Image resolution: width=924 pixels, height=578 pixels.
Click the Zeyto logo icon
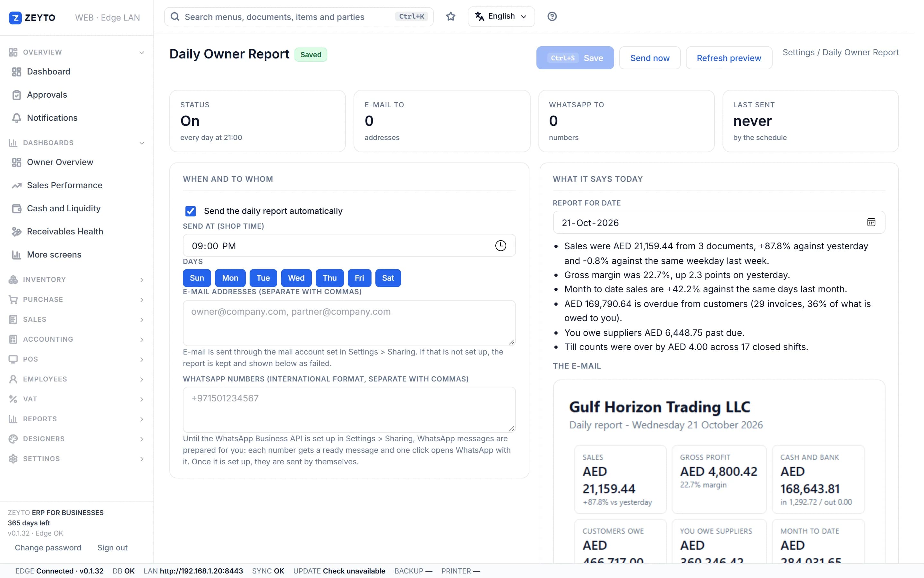[15, 18]
